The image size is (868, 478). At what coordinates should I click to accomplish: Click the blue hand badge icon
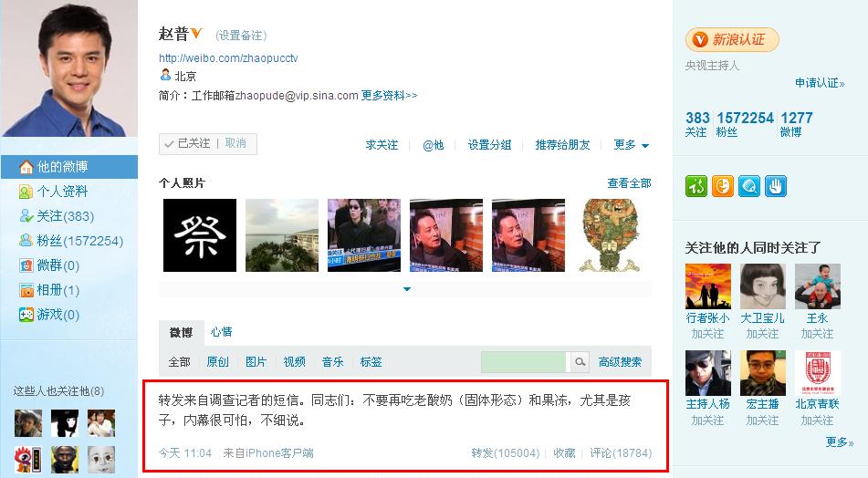pyautogui.click(x=776, y=186)
